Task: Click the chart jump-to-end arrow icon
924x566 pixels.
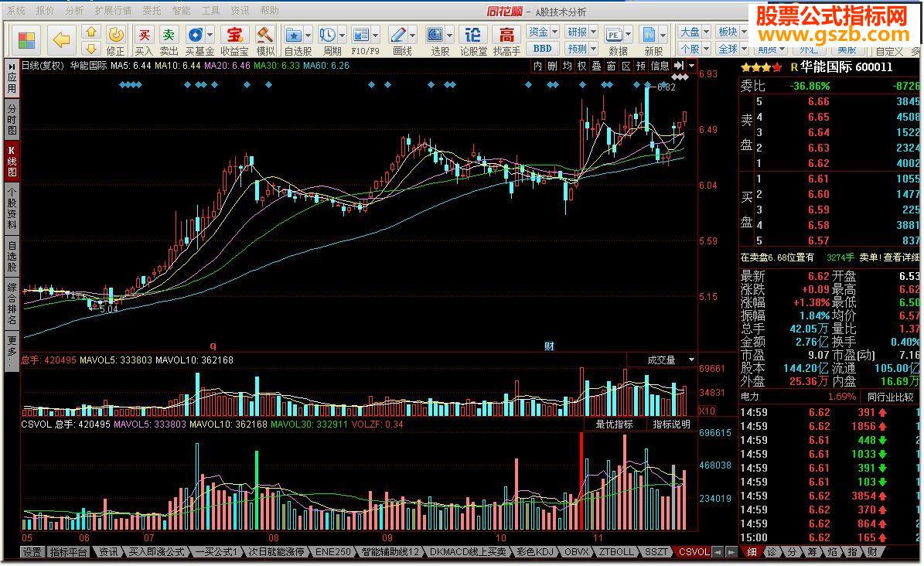Action: (x=679, y=66)
